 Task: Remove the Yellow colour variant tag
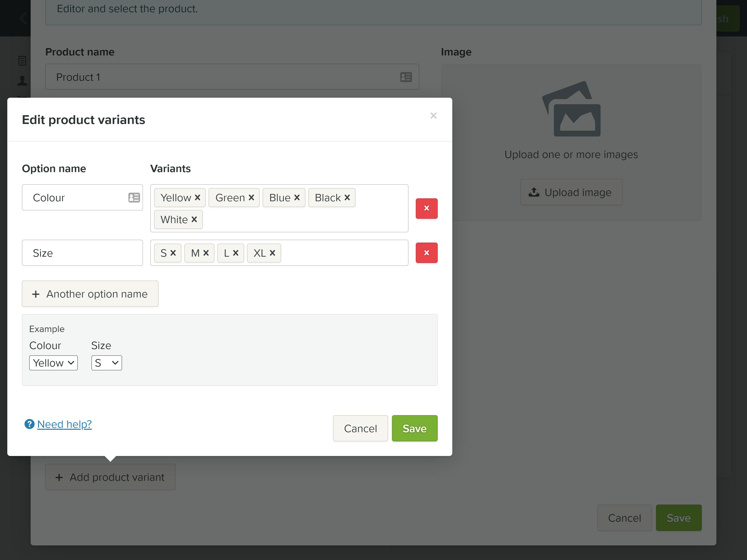[198, 197]
